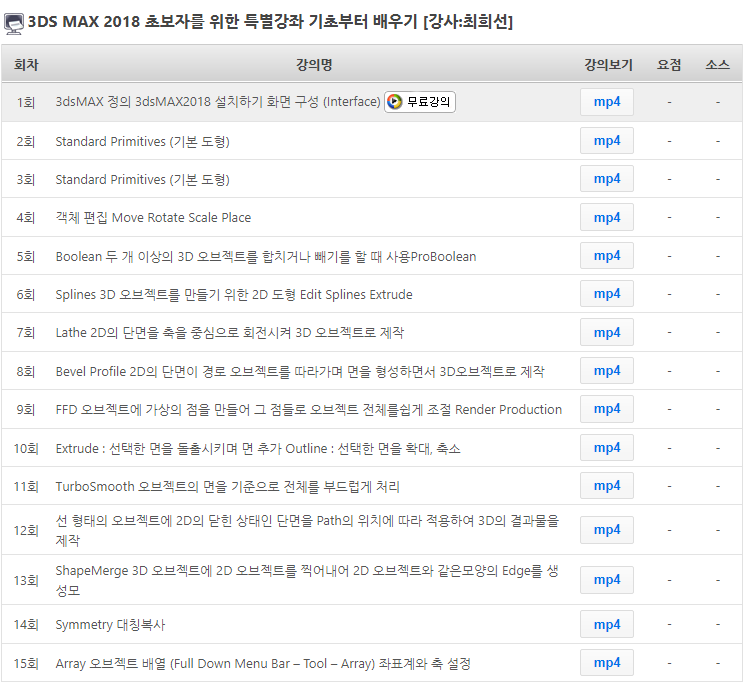Click the episode number 15회
The height and width of the screenshot is (683, 745).
pos(26,664)
